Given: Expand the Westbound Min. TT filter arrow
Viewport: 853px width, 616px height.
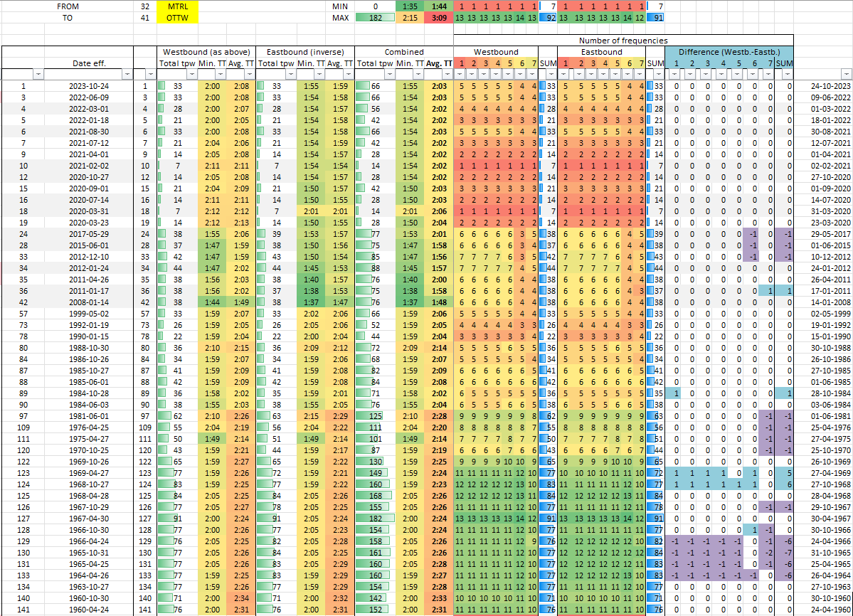Looking at the screenshot, I should coord(219,74).
